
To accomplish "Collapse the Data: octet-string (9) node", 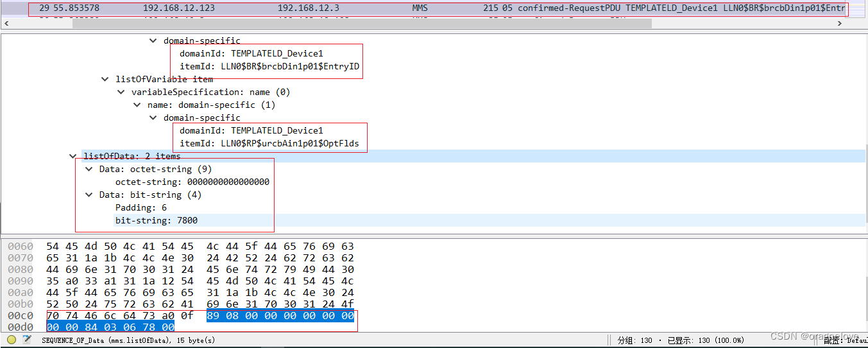I will pyautogui.click(x=89, y=169).
